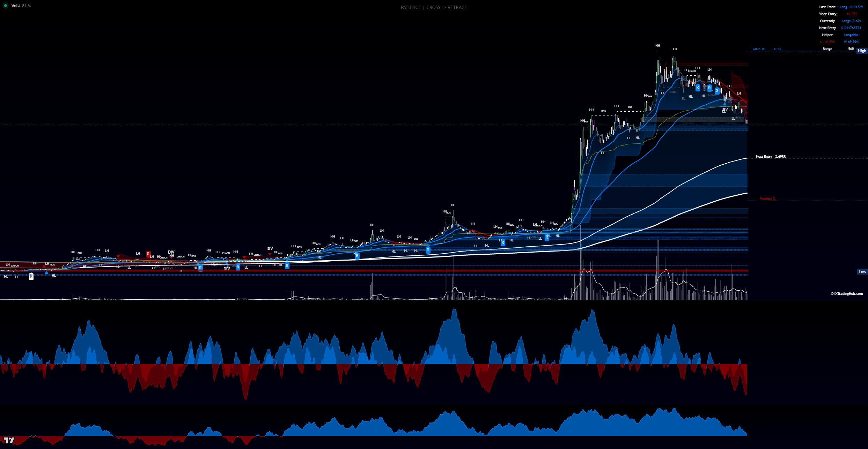
Task: Click the TP H level label
Action: click(777, 49)
